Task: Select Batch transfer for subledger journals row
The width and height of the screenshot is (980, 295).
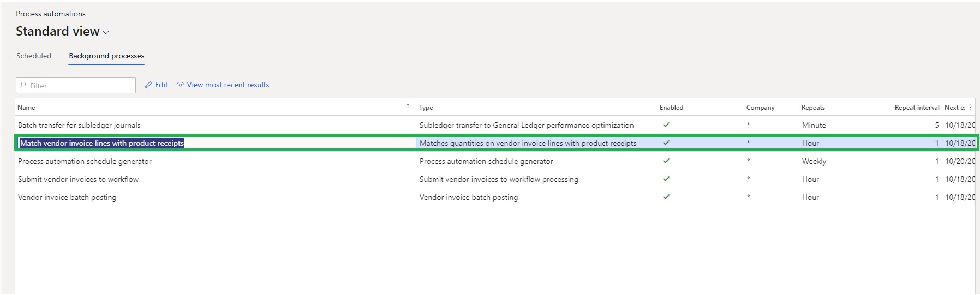Action: tap(79, 125)
